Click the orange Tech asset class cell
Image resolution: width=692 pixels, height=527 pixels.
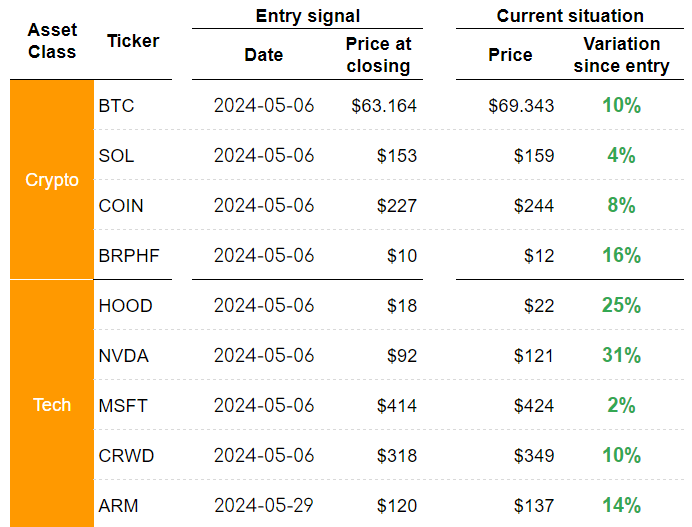coord(51,404)
